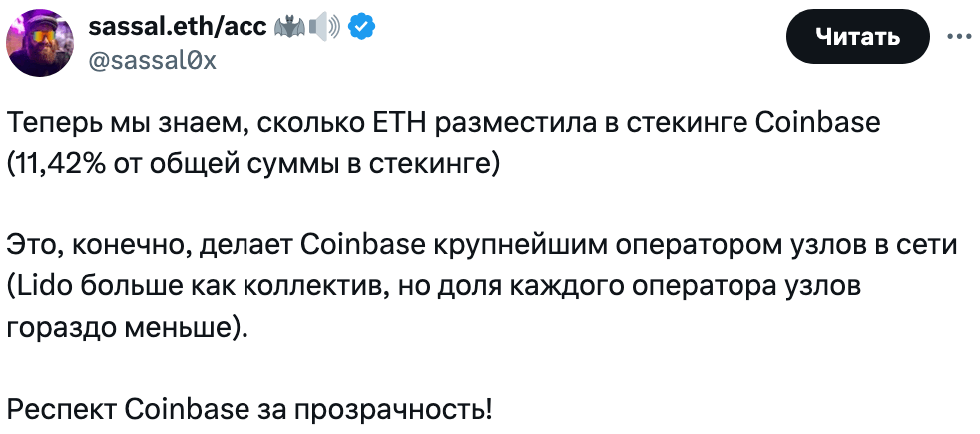Open the sassal.eth/acc display name link
Viewport: 980px width, 434px height.
(178, 27)
